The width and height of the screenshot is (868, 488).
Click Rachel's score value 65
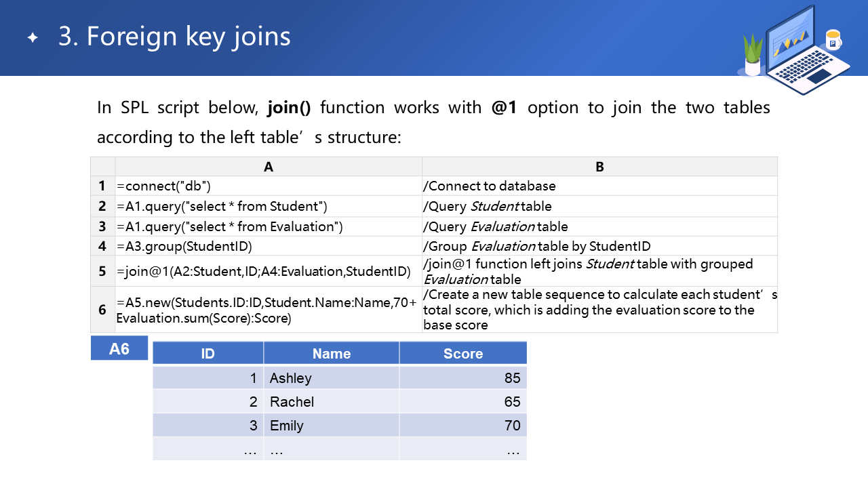(512, 401)
